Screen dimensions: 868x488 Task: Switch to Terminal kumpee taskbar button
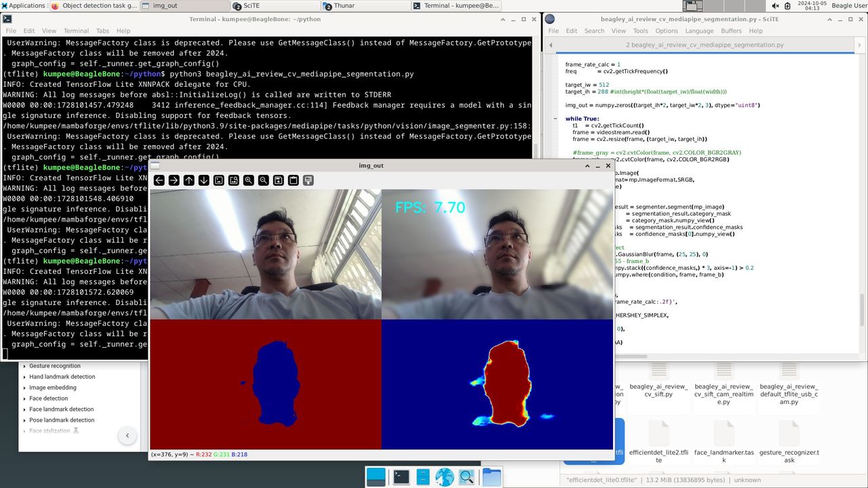click(x=456, y=5)
